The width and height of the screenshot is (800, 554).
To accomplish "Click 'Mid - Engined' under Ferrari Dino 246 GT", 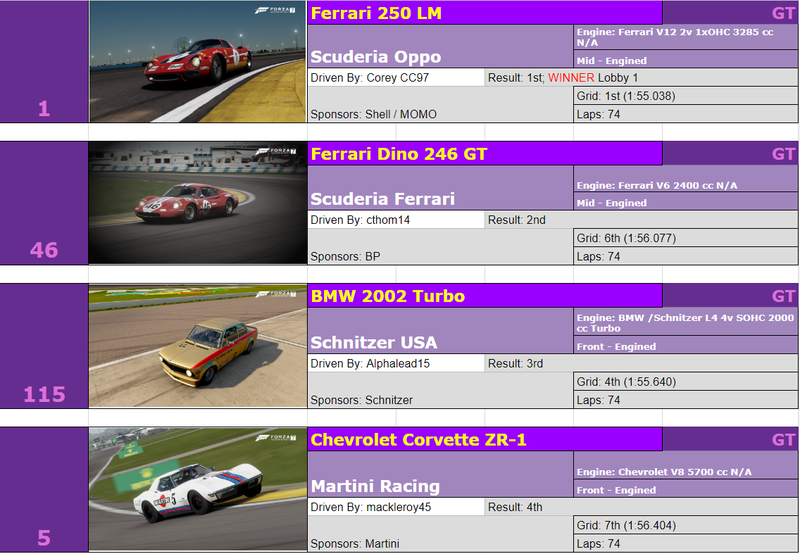I will click(686, 202).
